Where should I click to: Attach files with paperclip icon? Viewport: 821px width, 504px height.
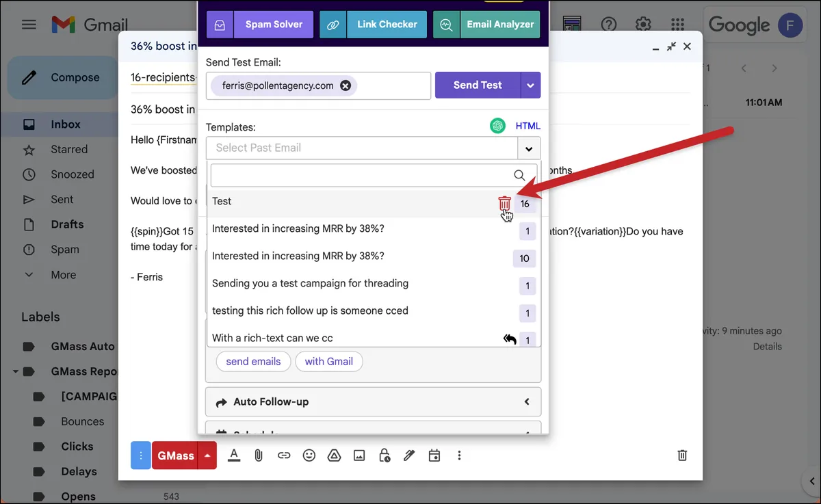(x=259, y=455)
